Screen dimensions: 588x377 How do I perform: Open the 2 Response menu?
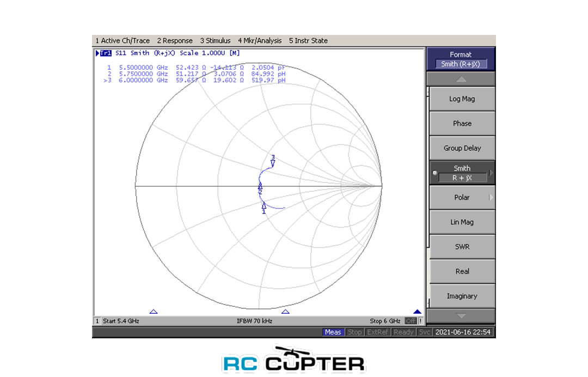(x=175, y=40)
